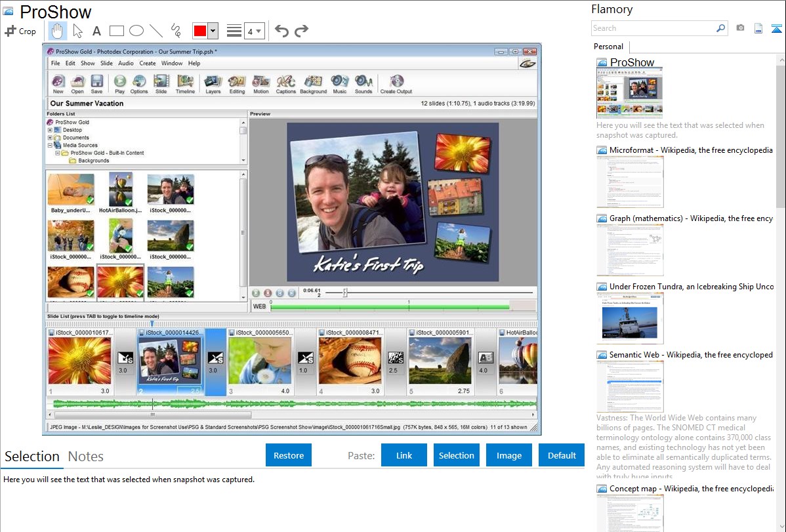Undo the last annotation

[x=281, y=31]
